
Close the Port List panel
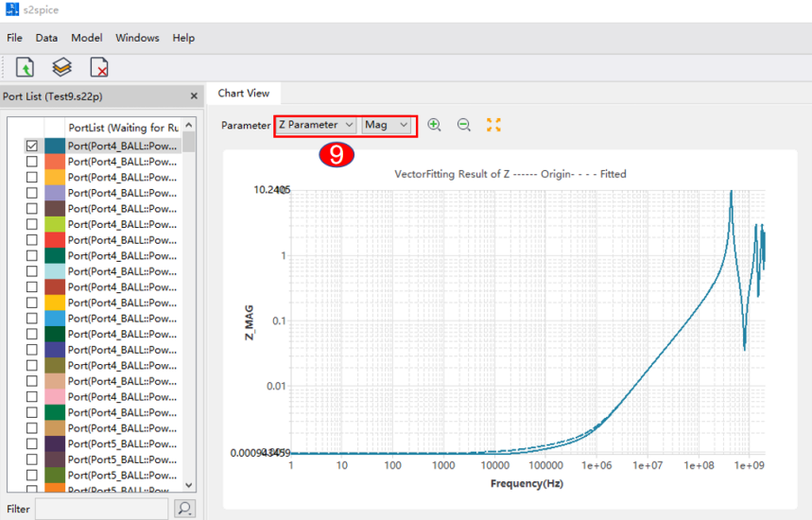tap(194, 95)
